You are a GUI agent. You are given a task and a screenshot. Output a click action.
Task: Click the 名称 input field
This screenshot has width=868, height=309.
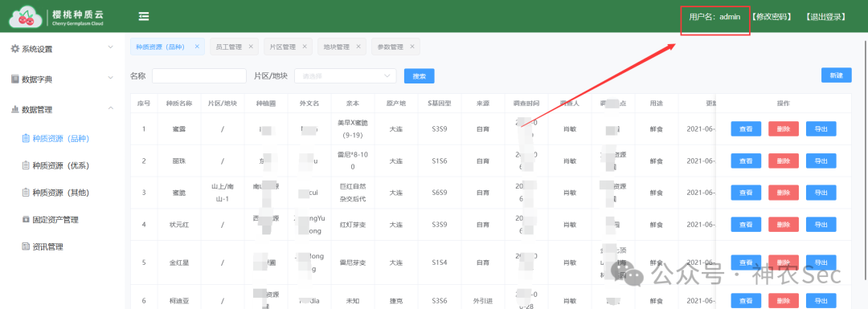coord(199,75)
